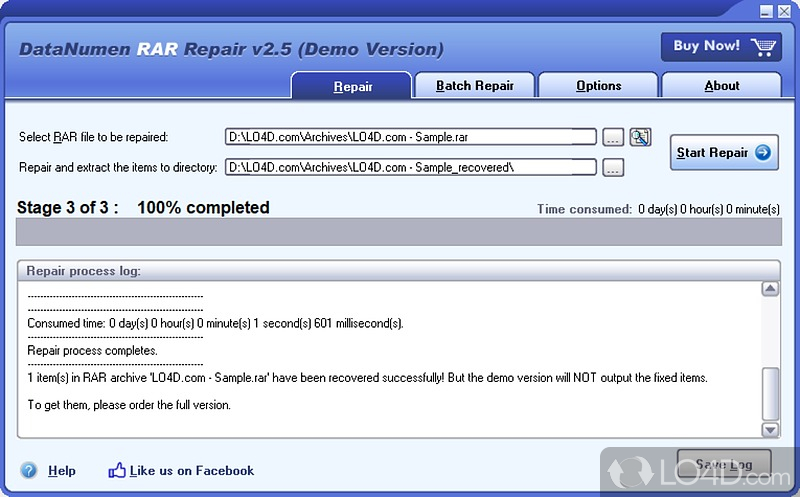Image resolution: width=800 pixels, height=497 pixels.
Task: Click the output directory path field
Action: pos(411,167)
